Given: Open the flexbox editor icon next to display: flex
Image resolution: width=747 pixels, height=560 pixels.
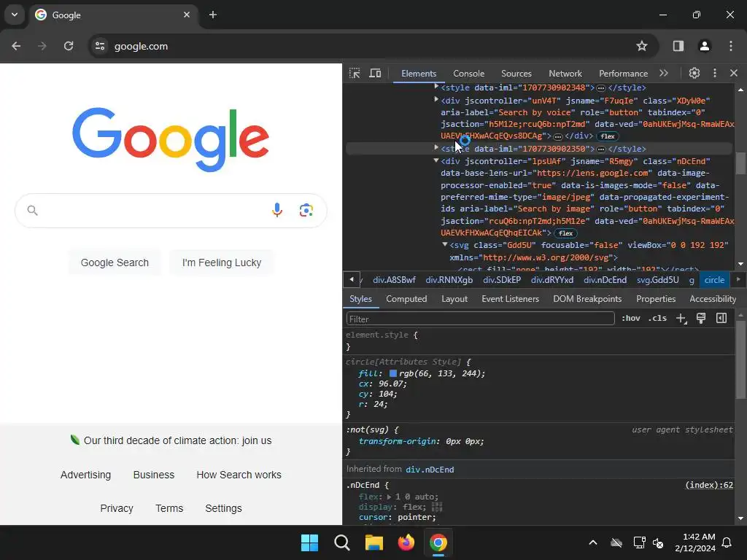Looking at the screenshot, I should [437, 507].
